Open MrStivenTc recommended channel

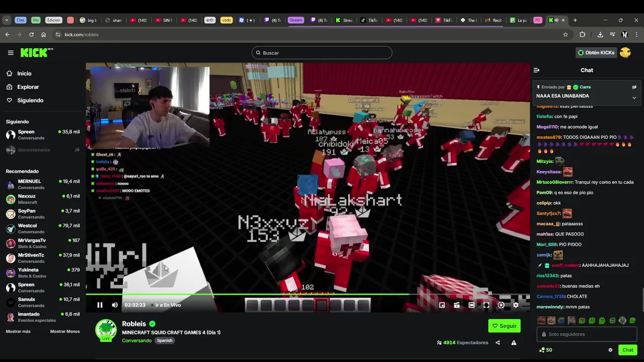click(43, 258)
